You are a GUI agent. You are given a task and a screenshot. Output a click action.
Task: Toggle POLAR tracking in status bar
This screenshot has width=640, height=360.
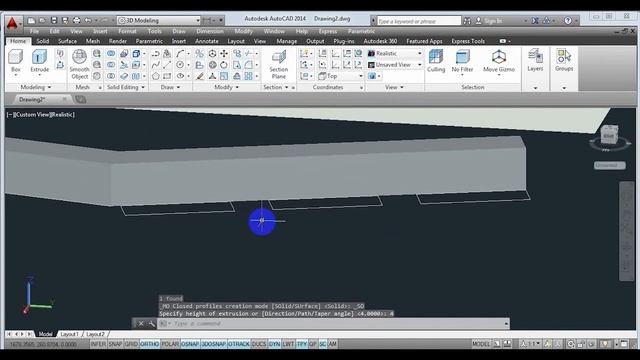point(170,344)
